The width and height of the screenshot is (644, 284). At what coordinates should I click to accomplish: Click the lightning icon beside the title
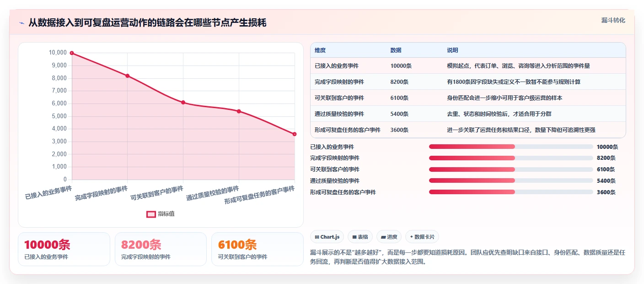22,23
